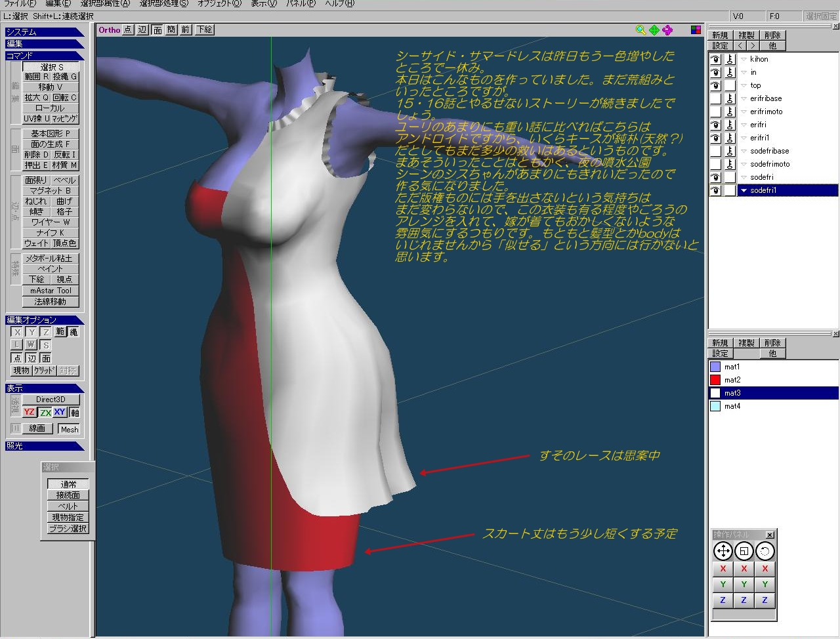Screen dimensions: 840x639
Task: Show the erifribase object via visibility box
Action: [x=715, y=98]
